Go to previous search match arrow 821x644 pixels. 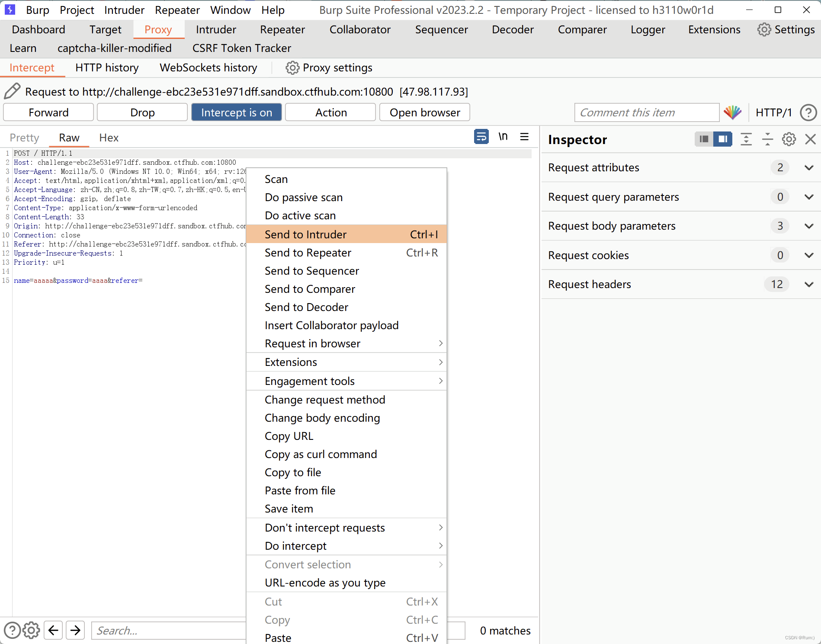pyautogui.click(x=53, y=630)
